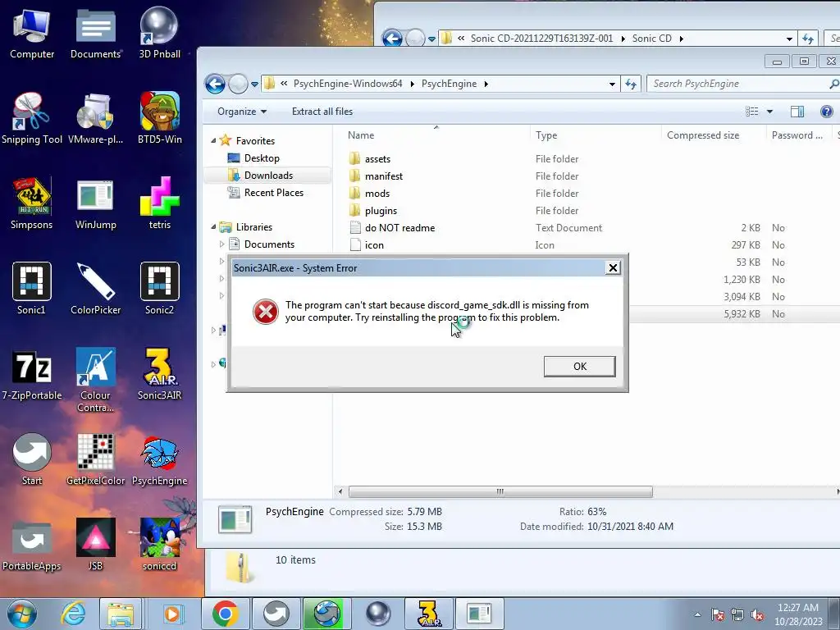Launch the Start desktop shortcut
Screen dimensions: 840x630
pos(32,459)
